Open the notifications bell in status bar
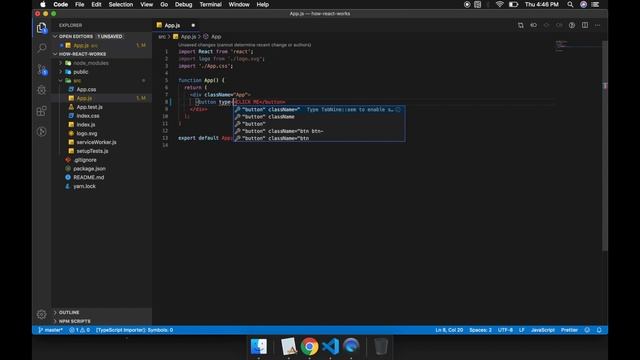Screen dimensions: 640x360 (599, 330)
